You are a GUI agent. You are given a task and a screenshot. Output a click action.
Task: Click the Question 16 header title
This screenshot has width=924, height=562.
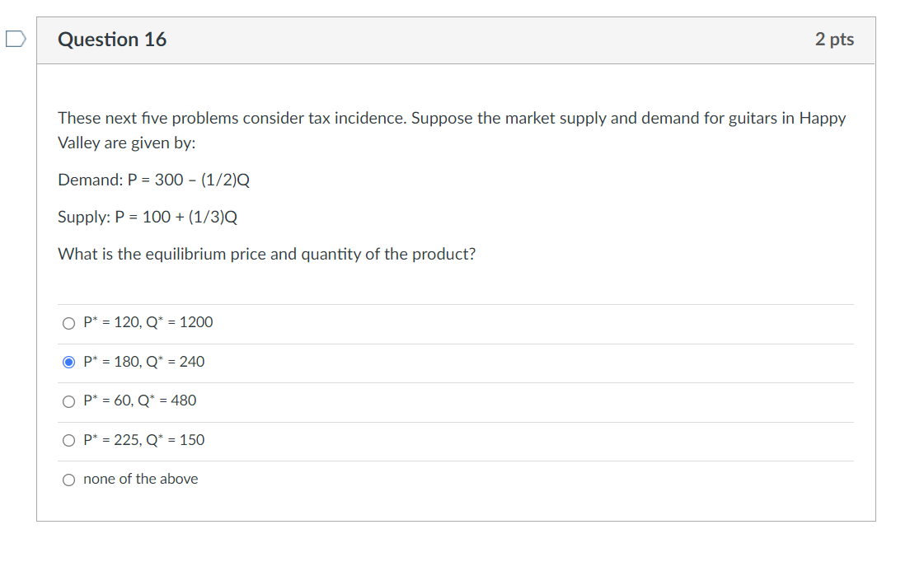point(112,39)
